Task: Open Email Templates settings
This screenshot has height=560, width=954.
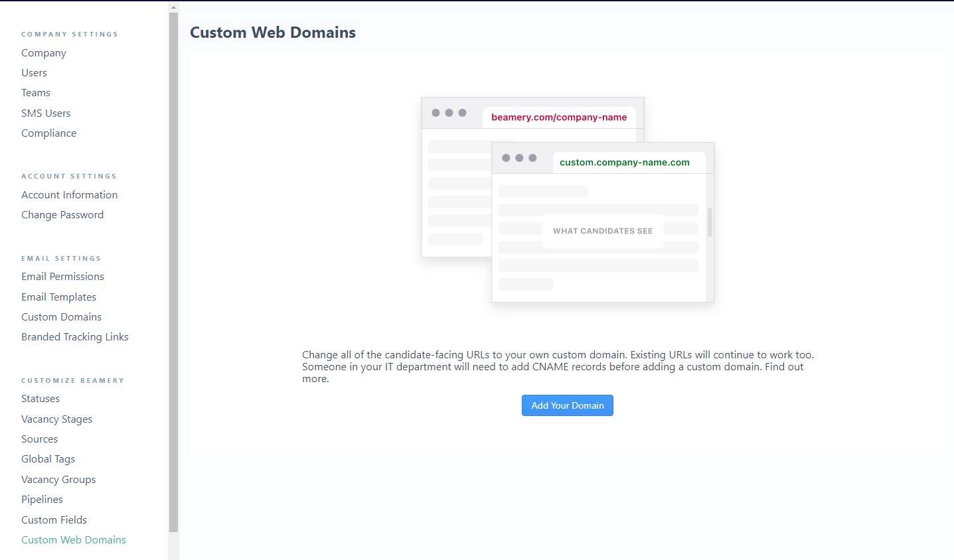Action: tap(58, 297)
